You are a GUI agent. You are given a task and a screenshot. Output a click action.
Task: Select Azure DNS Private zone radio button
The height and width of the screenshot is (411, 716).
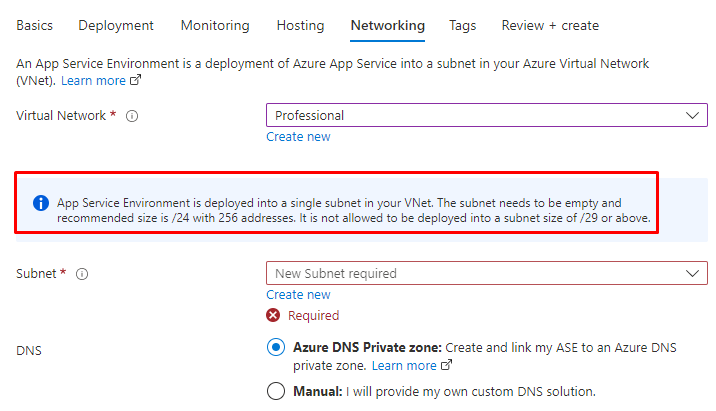tap(276, 348)
